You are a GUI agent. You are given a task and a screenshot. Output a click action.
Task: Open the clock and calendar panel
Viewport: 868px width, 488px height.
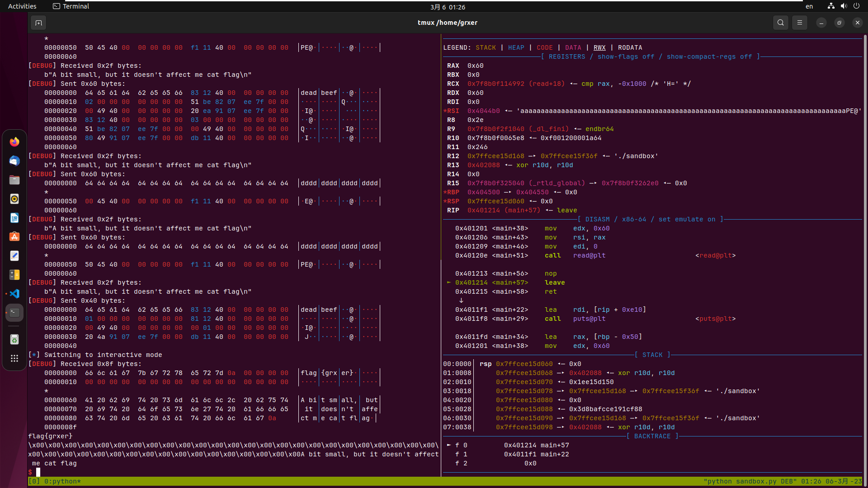(x=448, y=7)
